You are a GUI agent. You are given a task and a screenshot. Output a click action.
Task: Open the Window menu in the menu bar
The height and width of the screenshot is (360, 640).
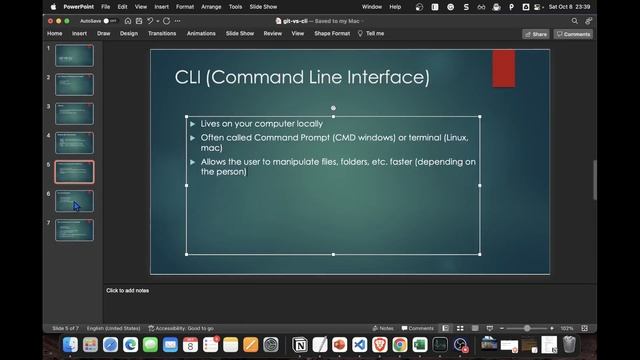372,7
